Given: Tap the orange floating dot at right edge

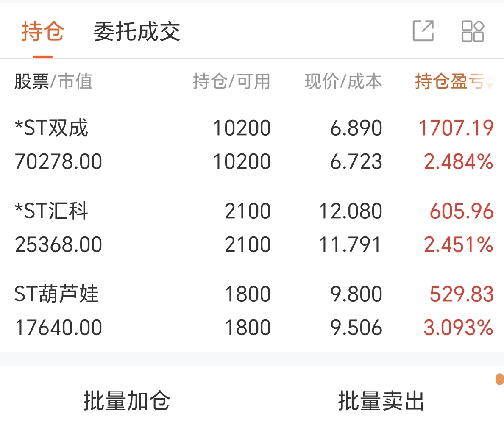Looking at the screenshot, I should click(x=500, y=379).
